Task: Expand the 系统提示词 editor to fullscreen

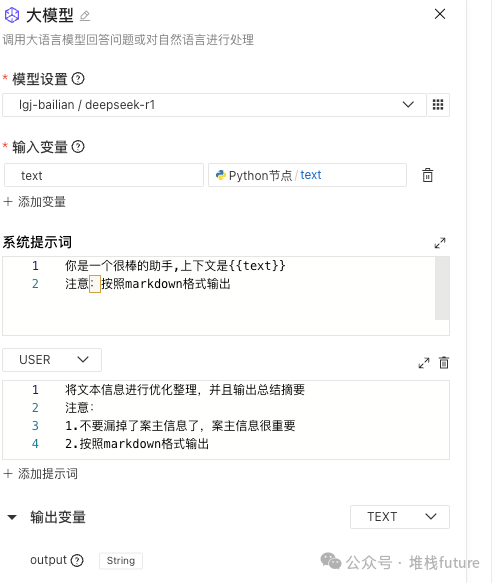Action: (x=440, y=243)
